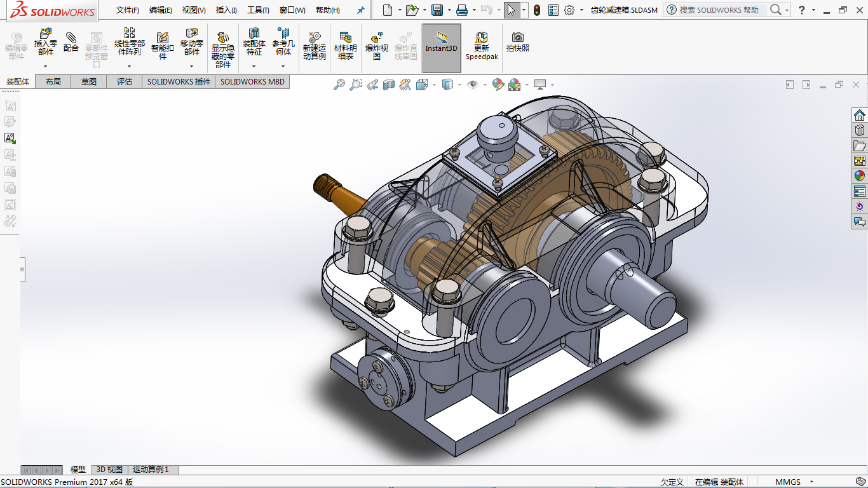Screen dimensions: 868x488
Task: Open 爆炸视图 exploded view tool
Action: point(377,38)
